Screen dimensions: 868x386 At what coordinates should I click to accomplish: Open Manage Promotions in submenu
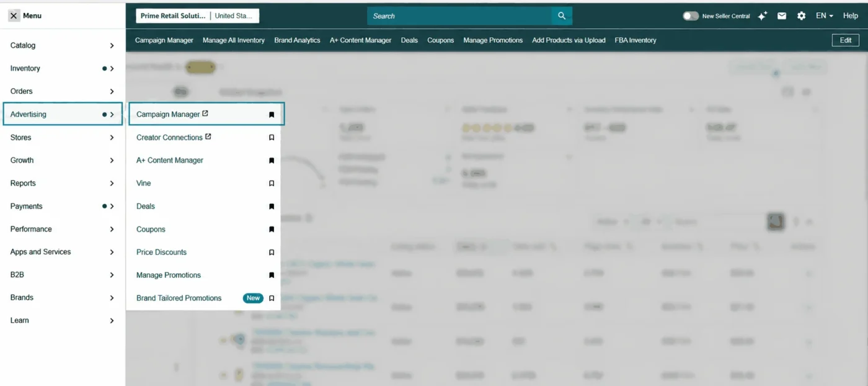(x=169, y=275)
